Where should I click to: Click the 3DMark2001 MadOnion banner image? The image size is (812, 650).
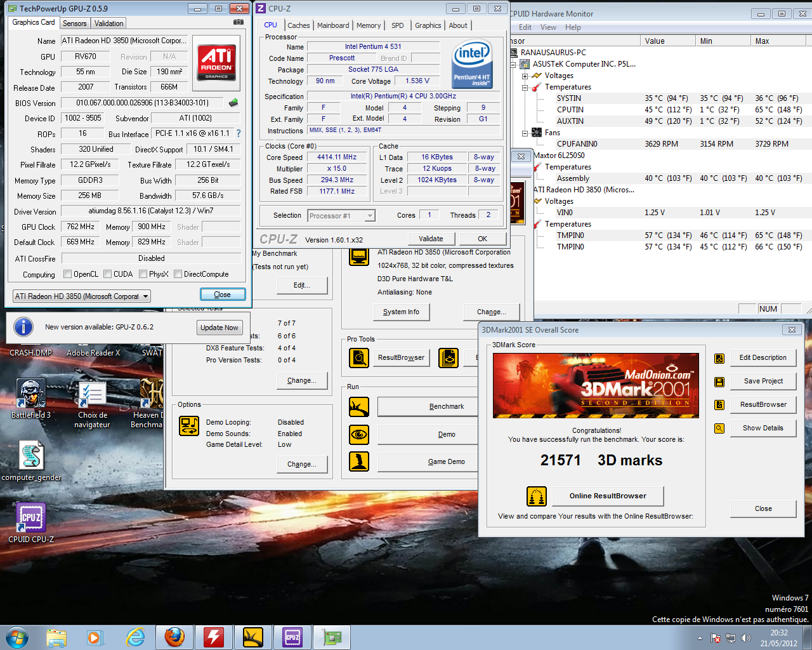coord(596,385)
